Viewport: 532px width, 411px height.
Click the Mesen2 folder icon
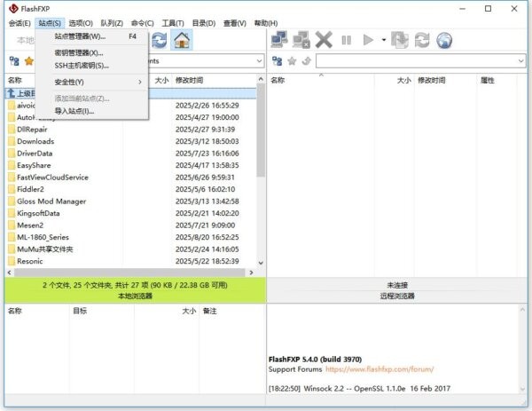click(x=12, y=225)
